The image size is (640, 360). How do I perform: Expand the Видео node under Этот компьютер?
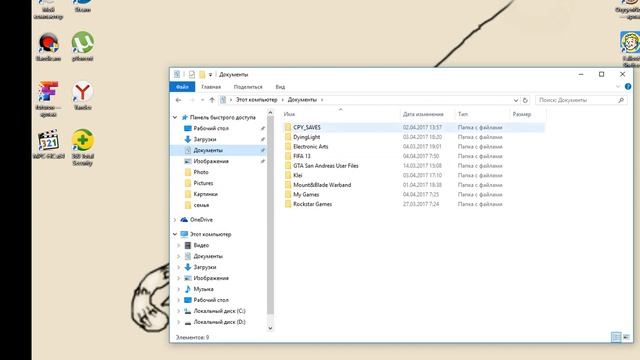pyautogui.click(x=178, y=245)
